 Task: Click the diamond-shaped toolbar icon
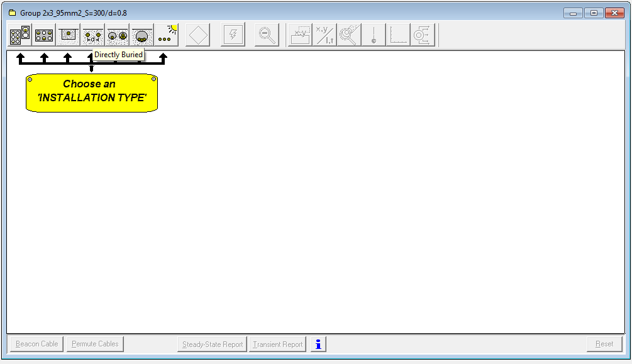[x=198, y=35]
